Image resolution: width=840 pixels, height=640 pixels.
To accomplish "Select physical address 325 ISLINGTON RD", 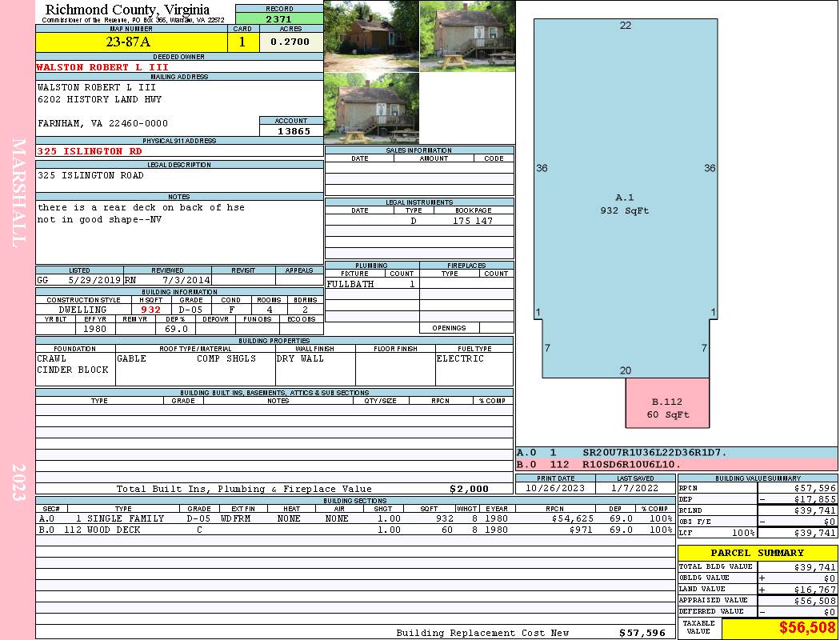I will pyautogui.click(x=91, y=151).
